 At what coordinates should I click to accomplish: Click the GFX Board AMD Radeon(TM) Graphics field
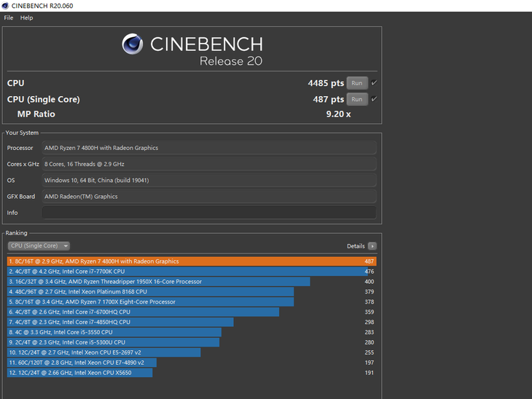pos(209,197)
